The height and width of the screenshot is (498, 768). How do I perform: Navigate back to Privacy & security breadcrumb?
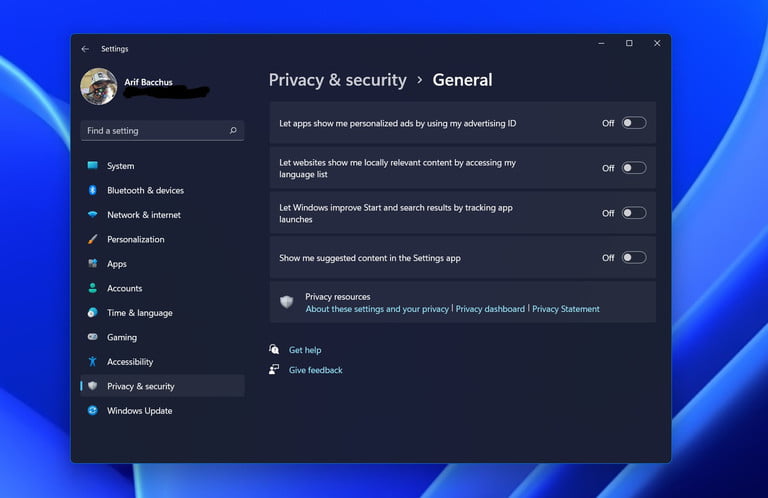click(x=337, y=80)
